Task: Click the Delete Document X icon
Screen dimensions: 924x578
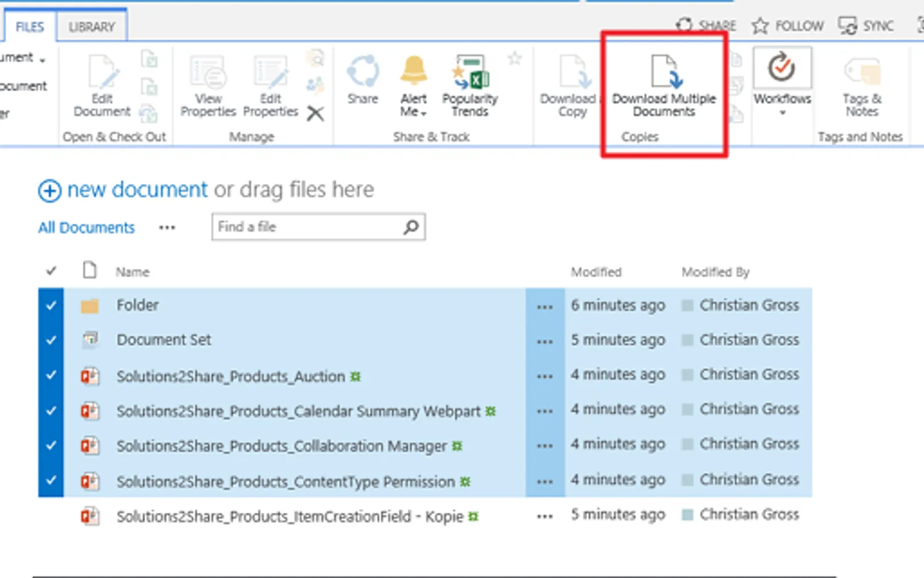Action: [315, 113]
